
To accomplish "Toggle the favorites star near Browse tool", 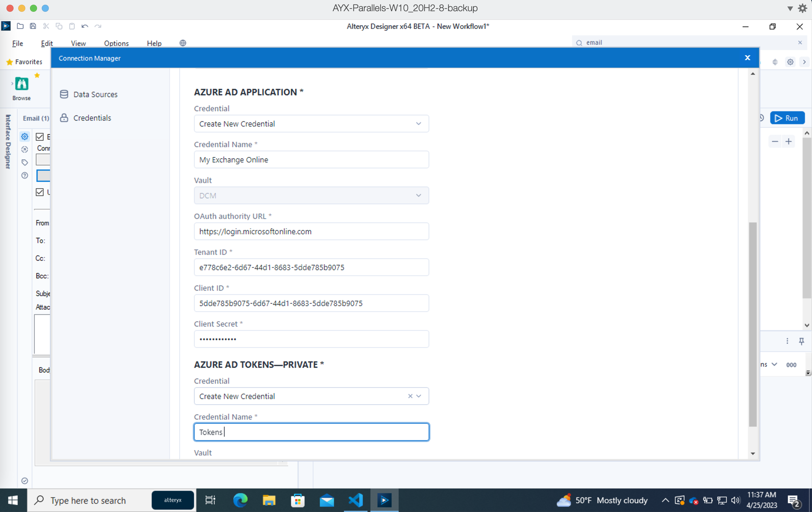I will (x=37, y=75).
